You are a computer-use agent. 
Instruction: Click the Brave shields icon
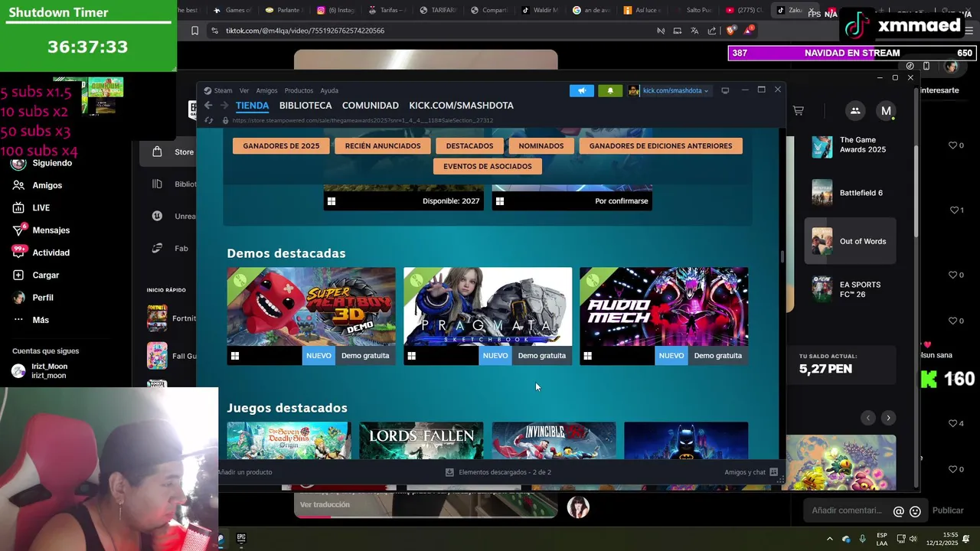tap(730, 31)
